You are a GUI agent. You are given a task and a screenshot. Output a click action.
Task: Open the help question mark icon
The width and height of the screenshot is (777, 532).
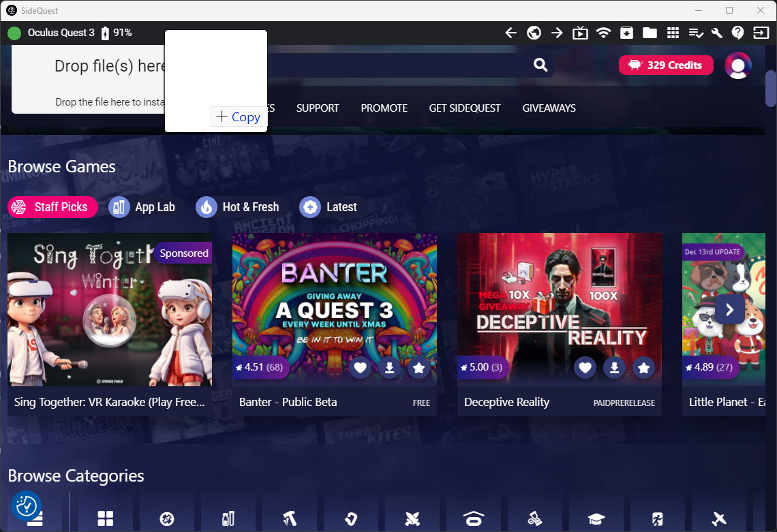click(x=738, y=33)
